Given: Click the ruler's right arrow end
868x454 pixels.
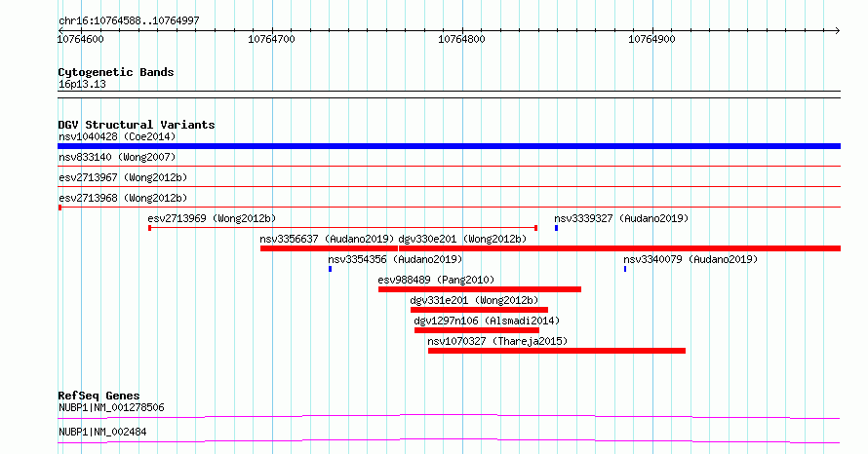Looking at the screenshot, I should click(x=837, y=30).
